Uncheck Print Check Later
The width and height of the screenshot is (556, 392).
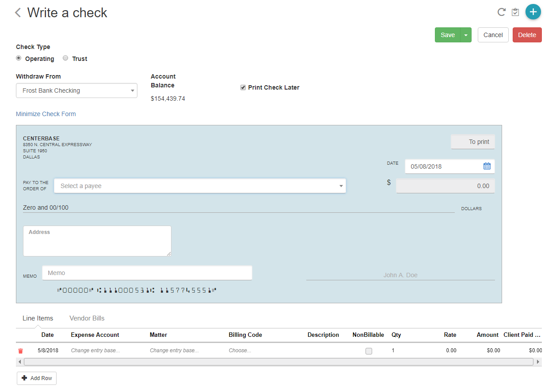point(243,87)
